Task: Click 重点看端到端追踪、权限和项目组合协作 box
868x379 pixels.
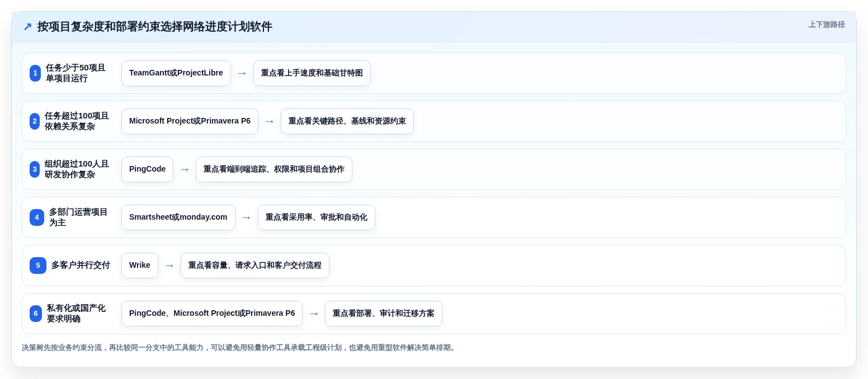Action: 274,169
